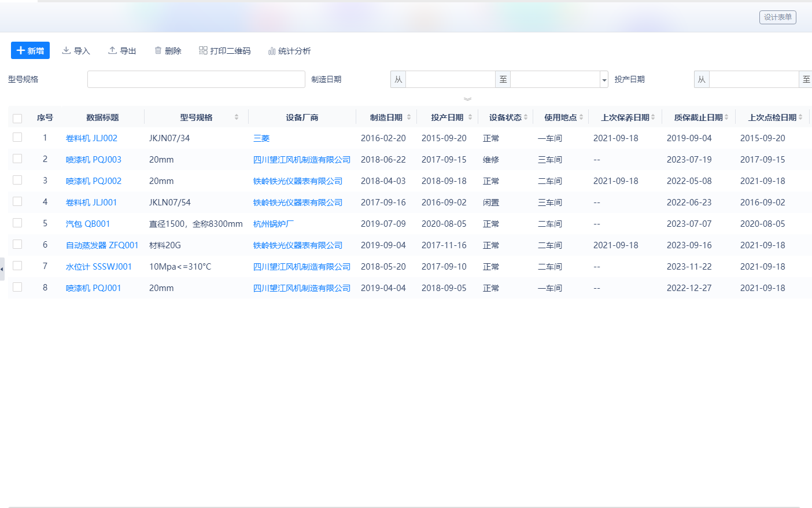
Task: Sort by 制造日期 column arrows
Action: [x=409, y=117]
